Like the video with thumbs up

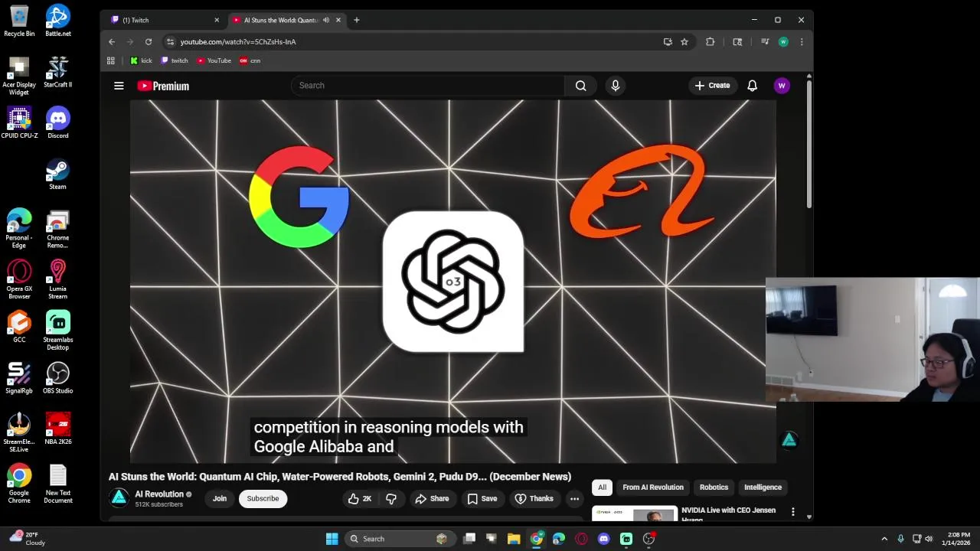[360, 498]
